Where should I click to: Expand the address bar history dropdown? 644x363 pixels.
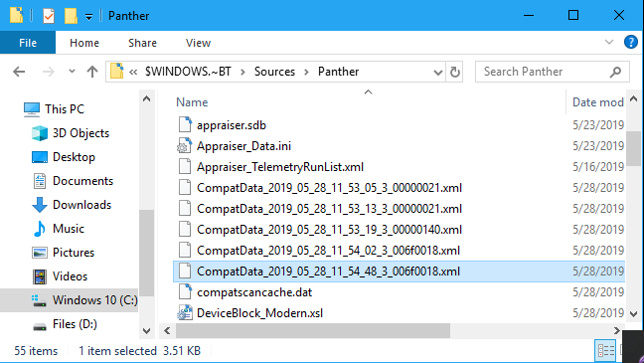438,73
